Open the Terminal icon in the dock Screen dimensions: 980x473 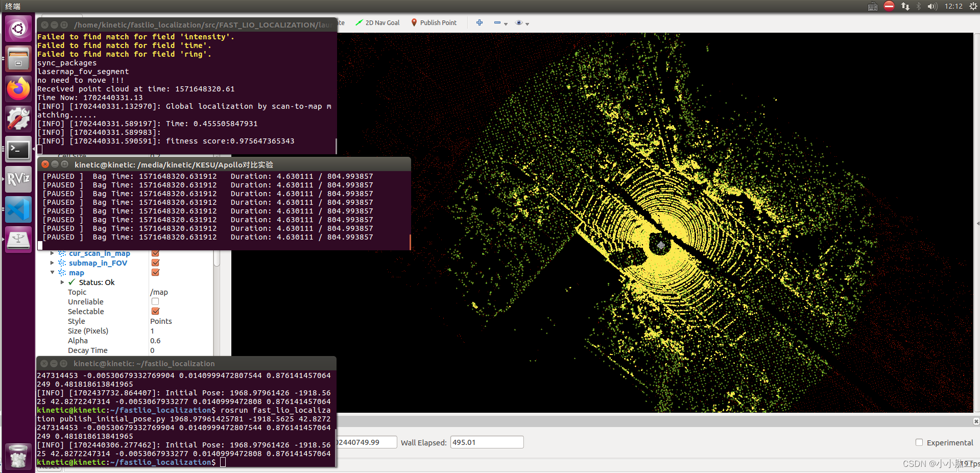tap(18, 150)
